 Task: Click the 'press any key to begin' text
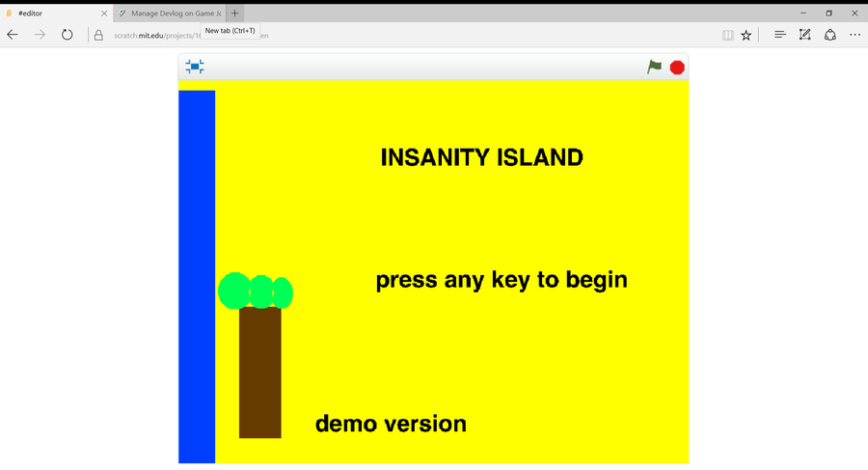click(502, 281)
